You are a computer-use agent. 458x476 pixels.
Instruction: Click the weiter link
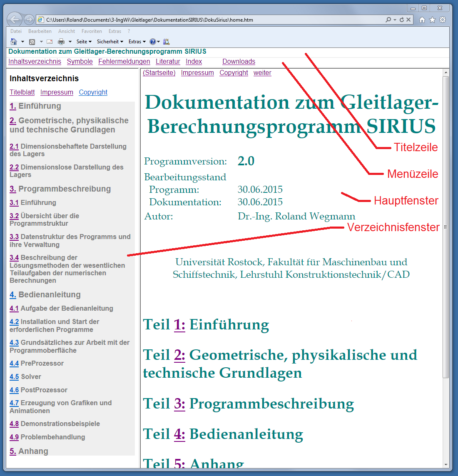(x=263, y=73)
